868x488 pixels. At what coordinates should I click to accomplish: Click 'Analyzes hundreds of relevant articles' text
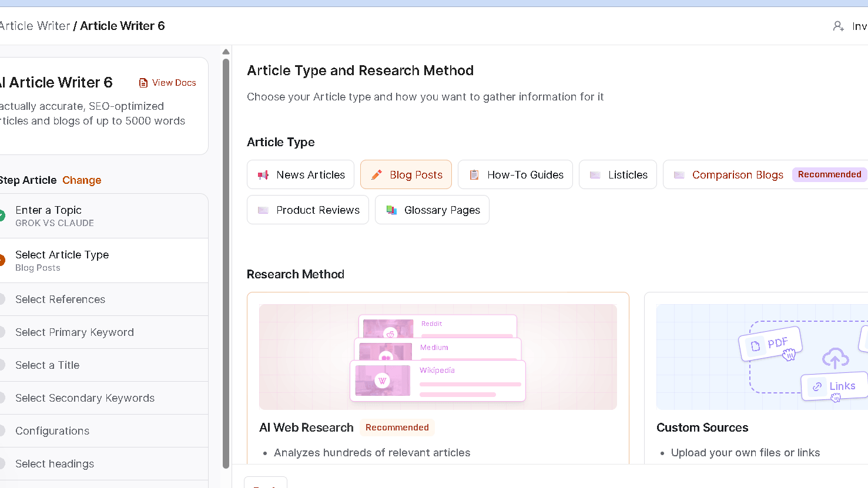coord(372,453)
